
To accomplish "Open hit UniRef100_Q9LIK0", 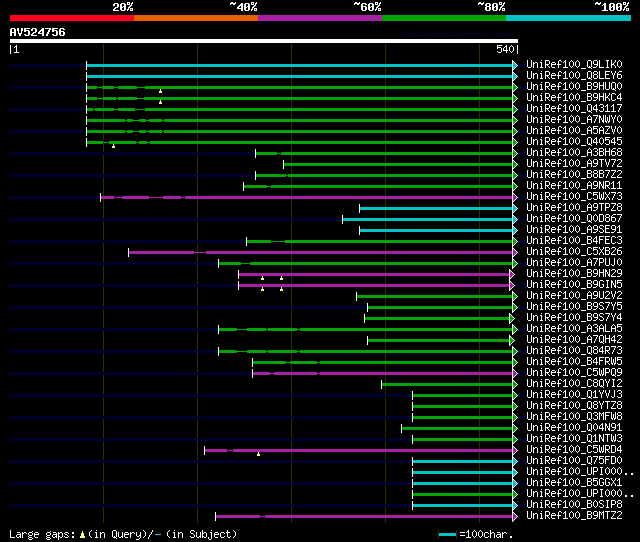I will (x=574, y=64).
